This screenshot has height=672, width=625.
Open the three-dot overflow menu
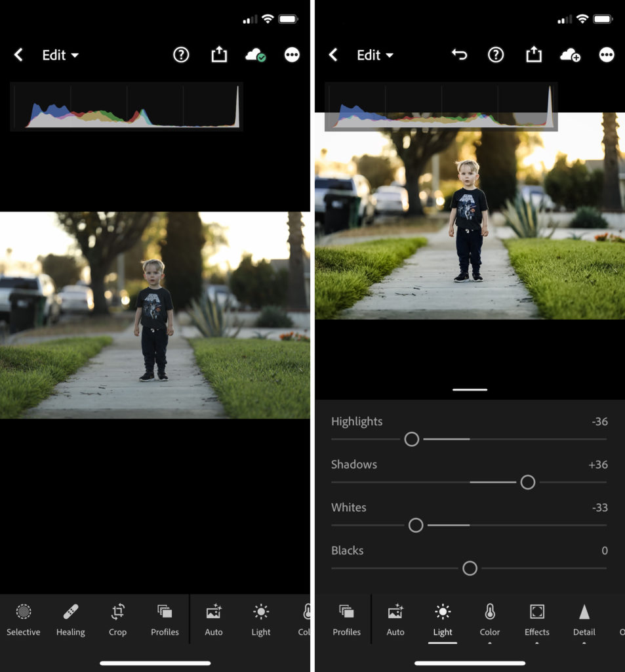[607, 55]
